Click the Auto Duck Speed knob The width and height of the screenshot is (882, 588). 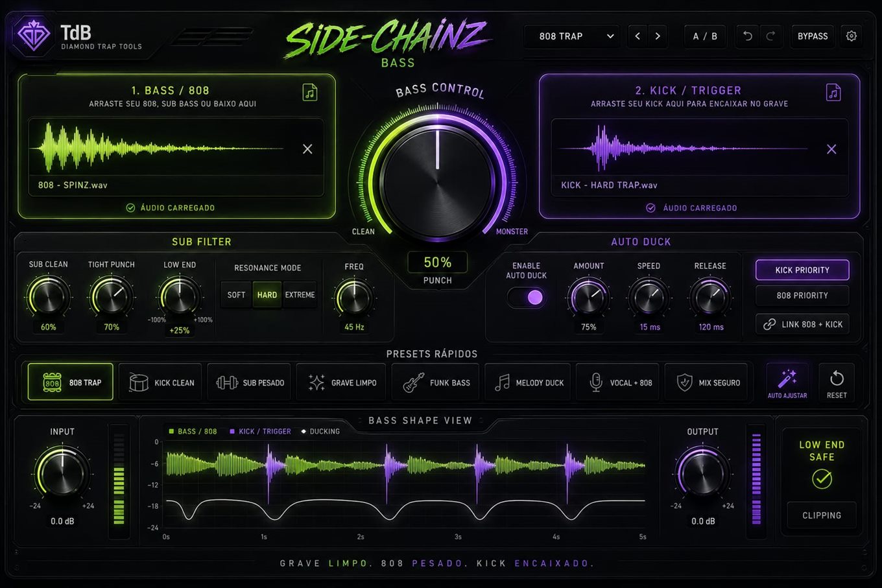[x=649, y=298]
